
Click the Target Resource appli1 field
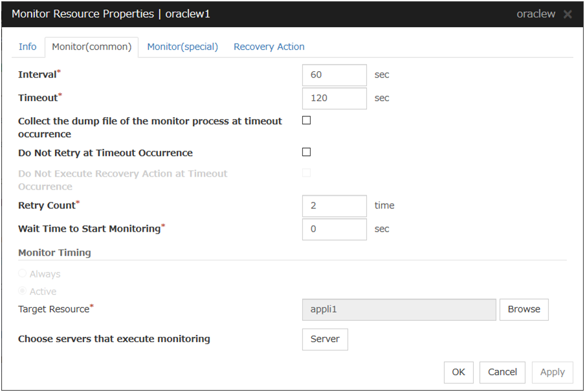(399, 309)
